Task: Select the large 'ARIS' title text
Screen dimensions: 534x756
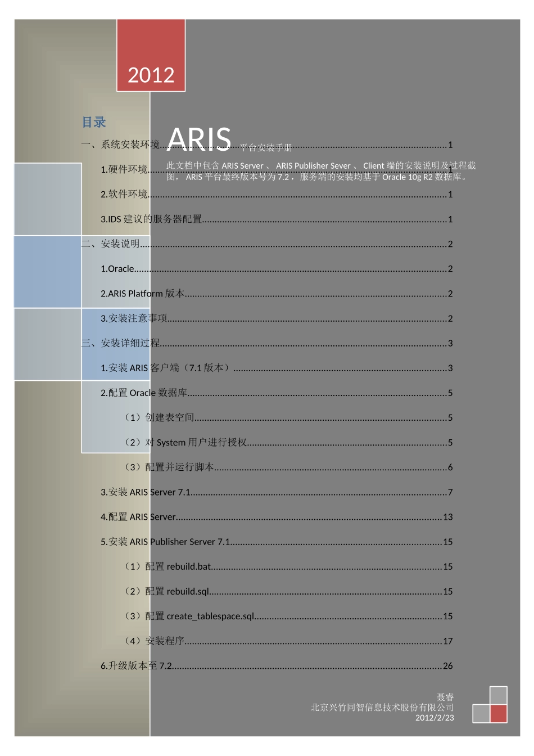Action: pos(199,139)
